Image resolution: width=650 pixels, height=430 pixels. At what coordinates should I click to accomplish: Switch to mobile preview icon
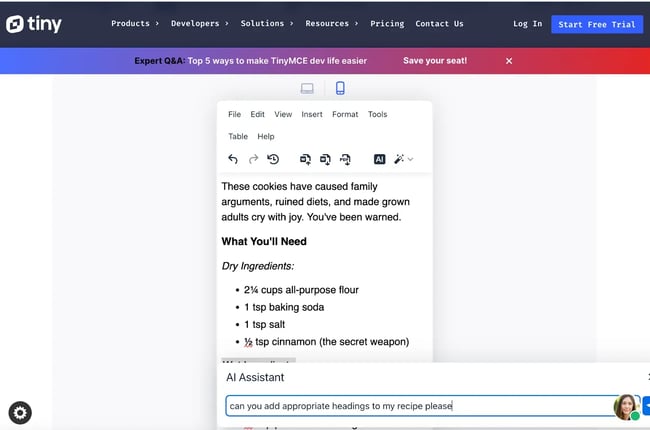pyautogui.click(x=340, y=88)
